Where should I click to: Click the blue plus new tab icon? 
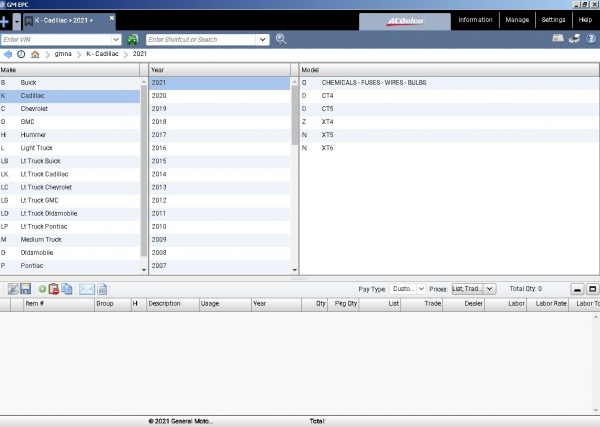point(4,21)
